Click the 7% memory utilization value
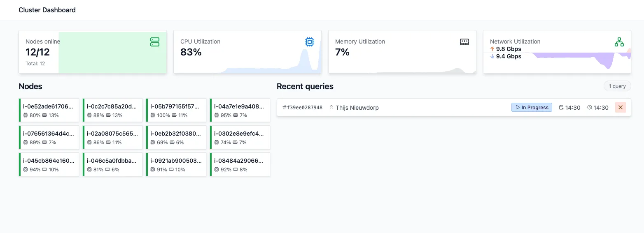The height and width of the screenshot is (233, 644). pyautogui.click(x=342, y=52)
